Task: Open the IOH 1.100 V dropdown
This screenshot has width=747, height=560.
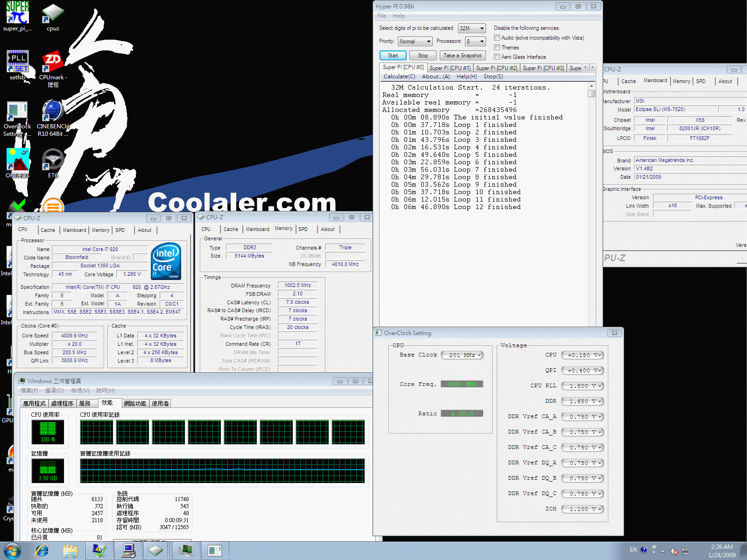Action: click(583, 509)
